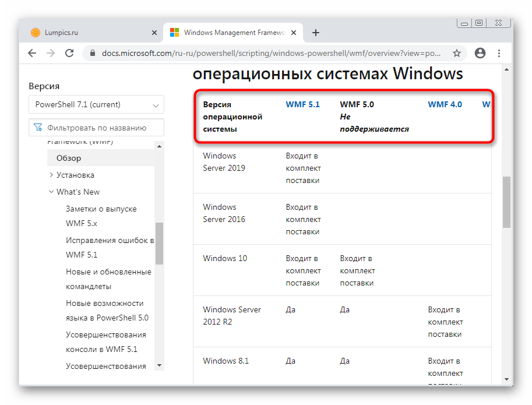
Task: Click the padlock site info icon
Action: [x=93, y=53]
